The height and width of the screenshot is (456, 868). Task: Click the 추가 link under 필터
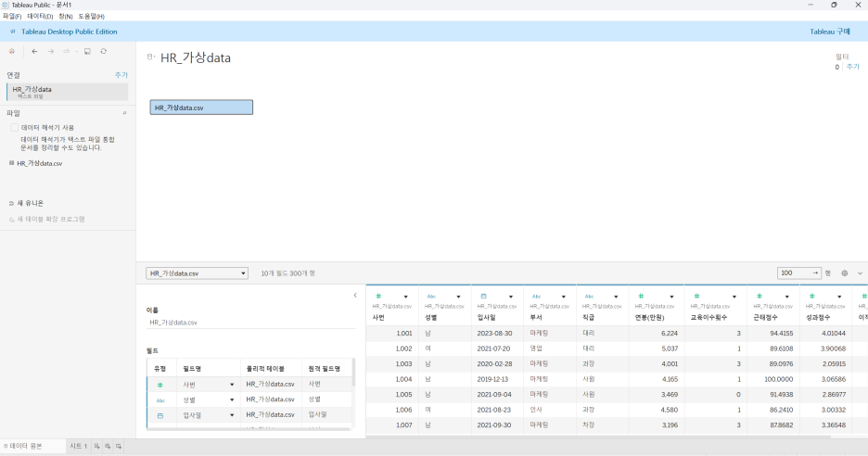(x=852, y=67)
